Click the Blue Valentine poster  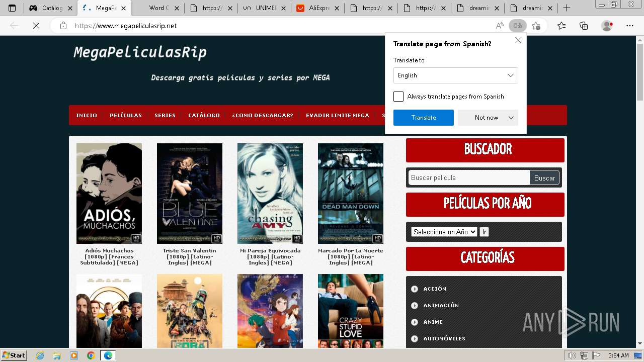[190, 194]
